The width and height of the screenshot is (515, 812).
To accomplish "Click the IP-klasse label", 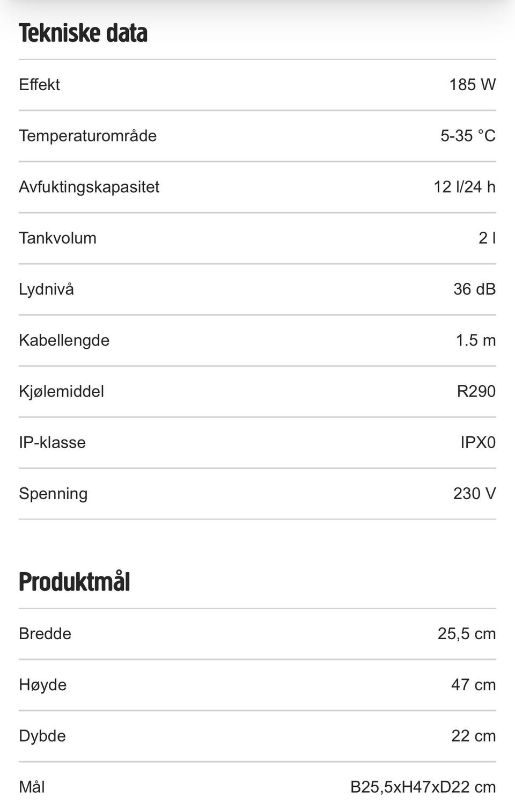I will click(x=52, y=443).
